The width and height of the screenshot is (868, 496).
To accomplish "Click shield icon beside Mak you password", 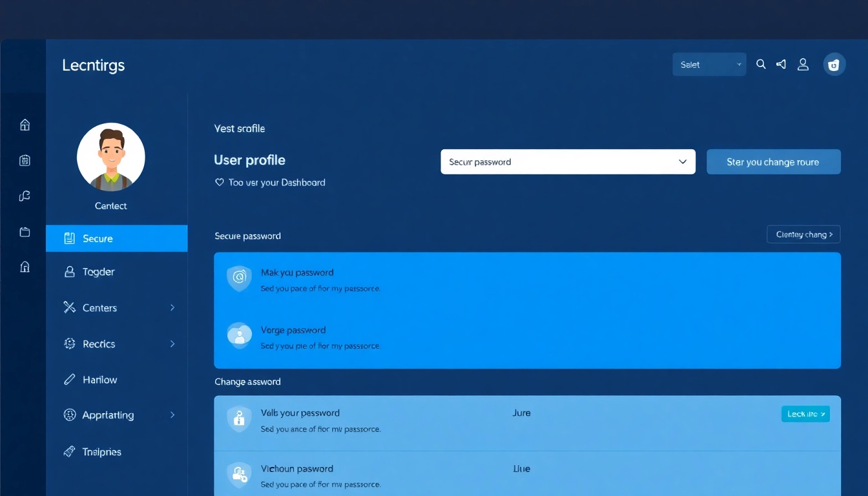I will pyautogui.click(x=239, y=278).
